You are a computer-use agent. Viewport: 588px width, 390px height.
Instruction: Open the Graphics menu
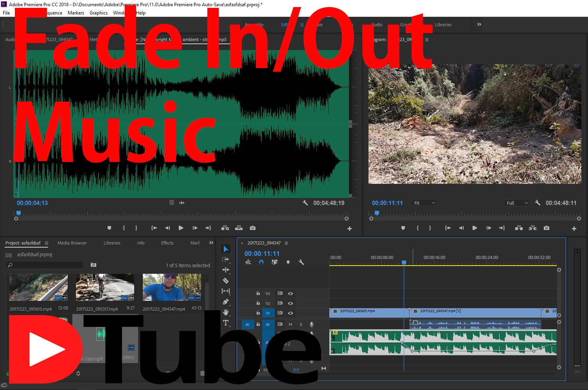[x=99, y=13]
